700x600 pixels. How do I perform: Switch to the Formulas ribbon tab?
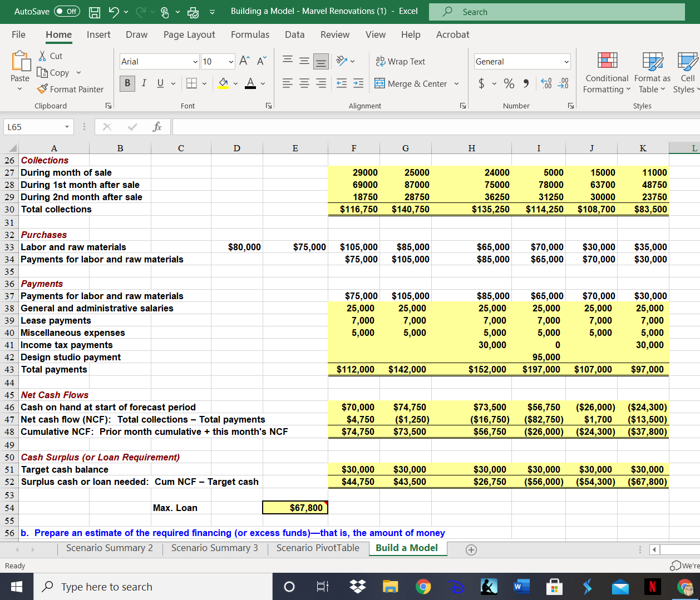250,34
